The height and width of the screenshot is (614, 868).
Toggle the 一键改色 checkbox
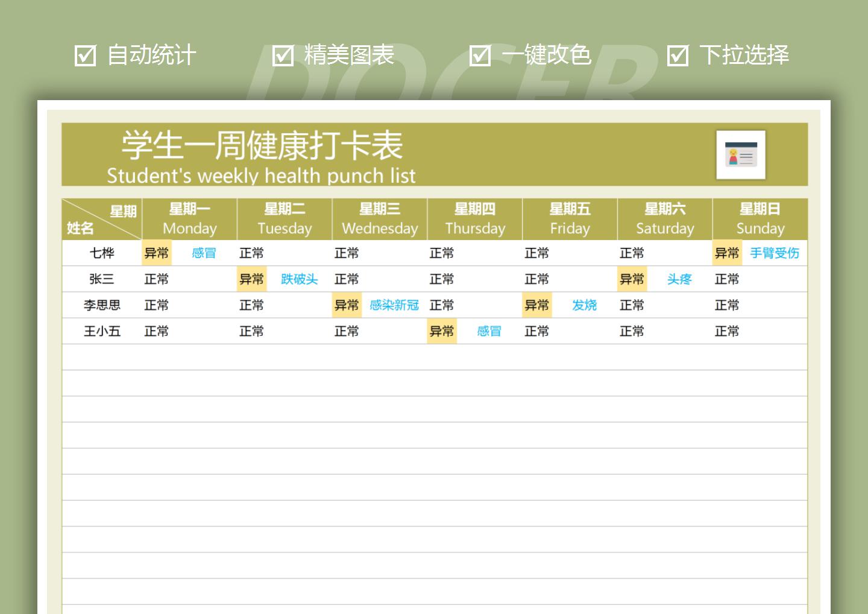480,55
